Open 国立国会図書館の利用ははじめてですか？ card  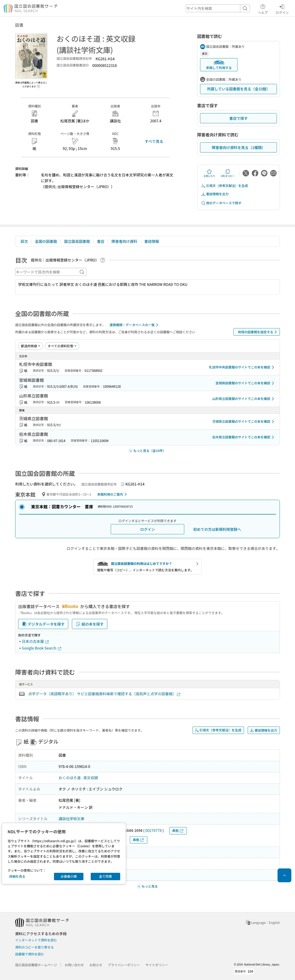[147, 567]
